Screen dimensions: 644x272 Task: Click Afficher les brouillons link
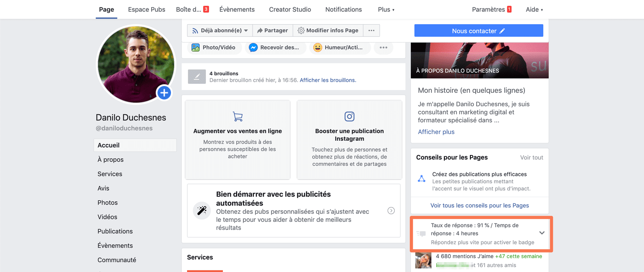click(x=328, y=80)
